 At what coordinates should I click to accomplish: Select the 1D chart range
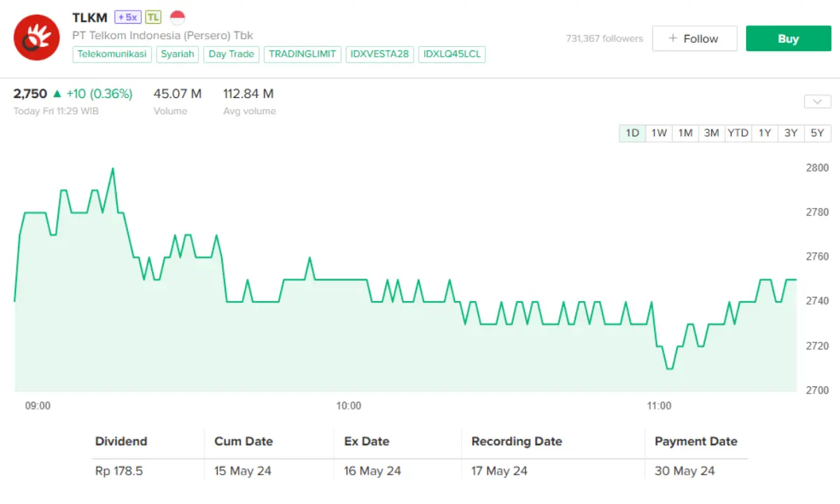pos(632,133)
